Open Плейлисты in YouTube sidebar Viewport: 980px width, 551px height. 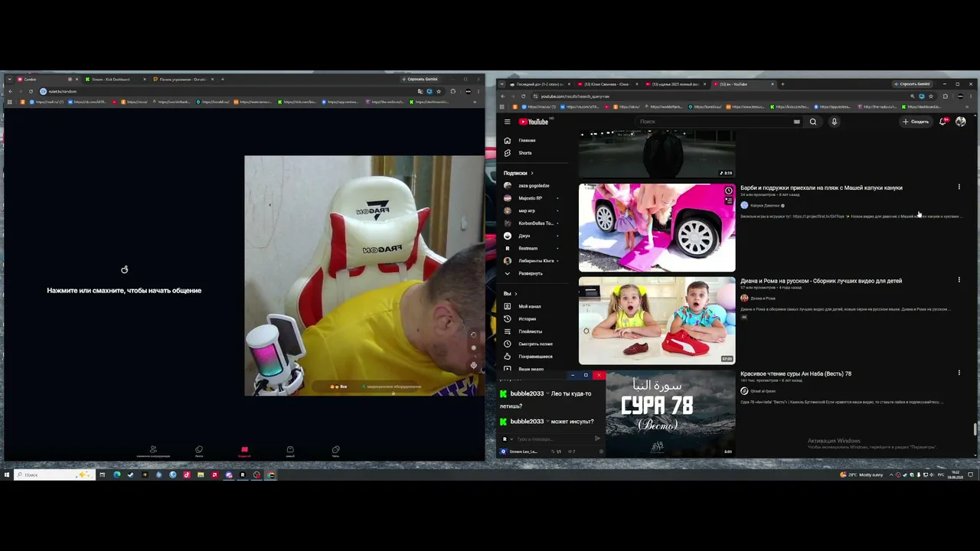(532, 331)
